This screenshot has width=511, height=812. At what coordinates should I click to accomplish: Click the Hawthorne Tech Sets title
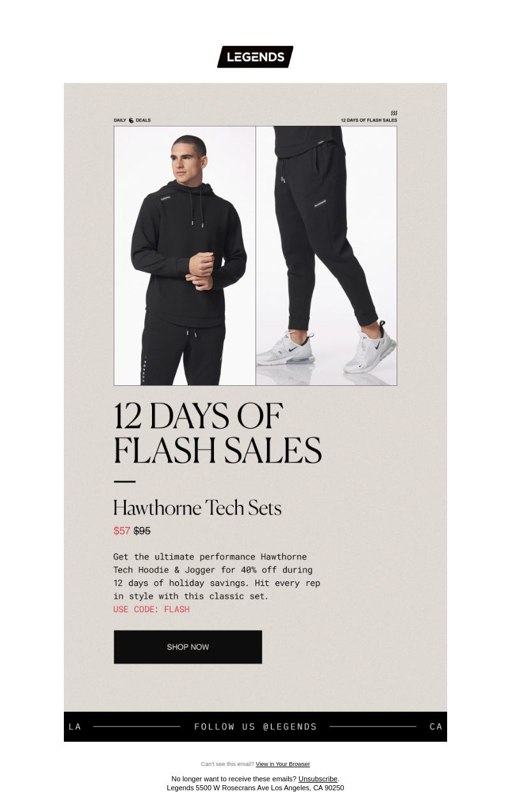[x=197, y=508]
